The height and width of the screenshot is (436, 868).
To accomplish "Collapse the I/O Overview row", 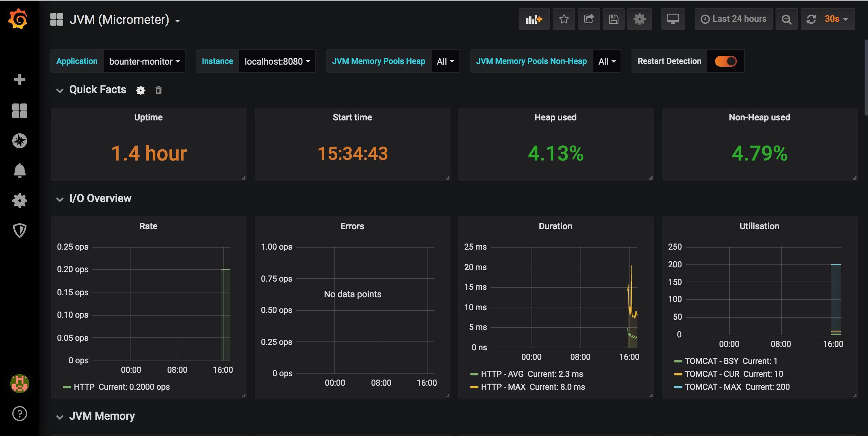I will 60,199.
